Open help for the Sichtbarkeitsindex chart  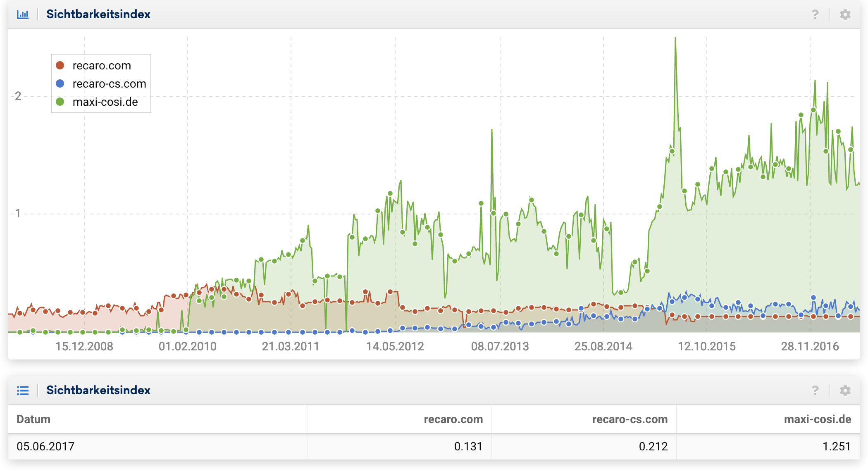pyautogui.click(x=815, y=15)
